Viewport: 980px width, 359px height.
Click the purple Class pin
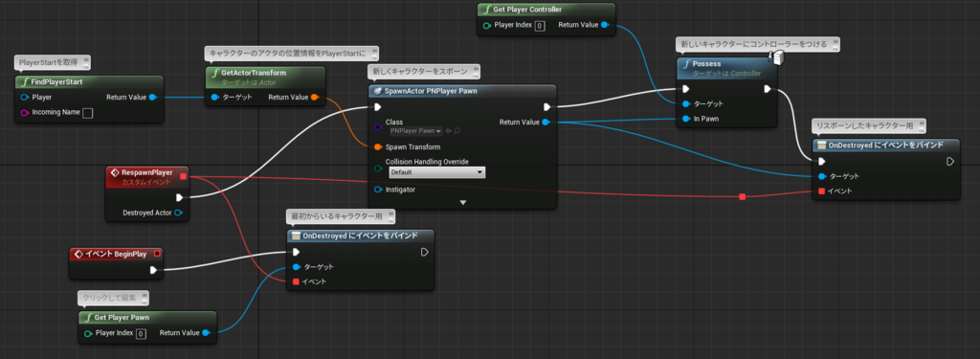pyautogui.click(x=377, y=126)
